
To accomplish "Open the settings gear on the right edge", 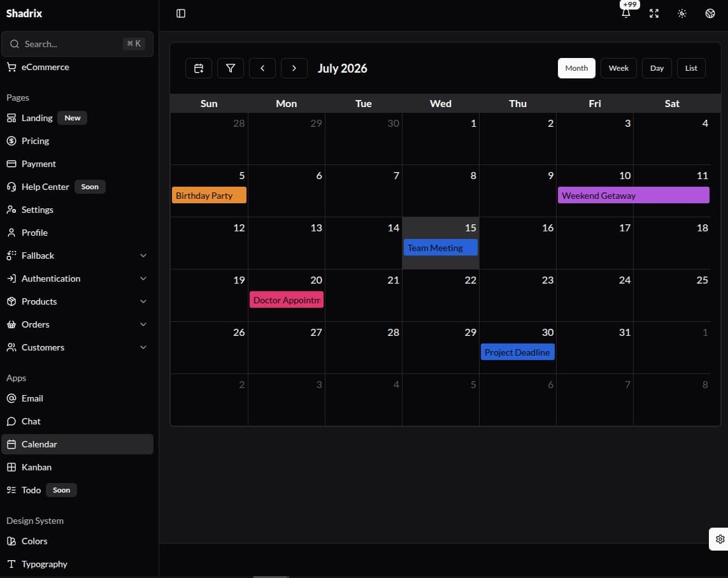I will coord(720,539).
